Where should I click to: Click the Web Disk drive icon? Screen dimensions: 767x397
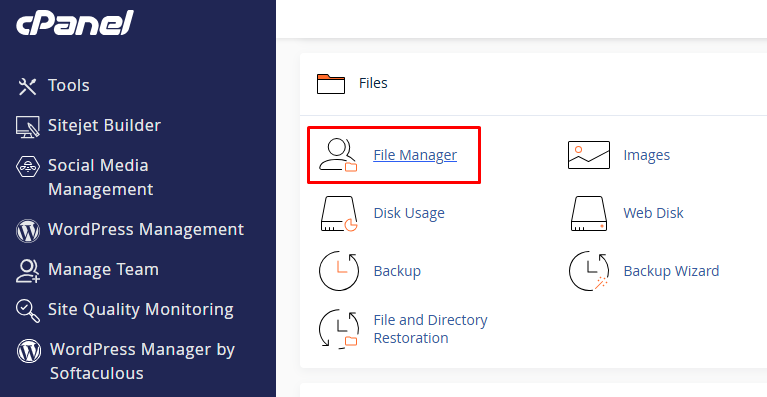(x=589, y=213)
